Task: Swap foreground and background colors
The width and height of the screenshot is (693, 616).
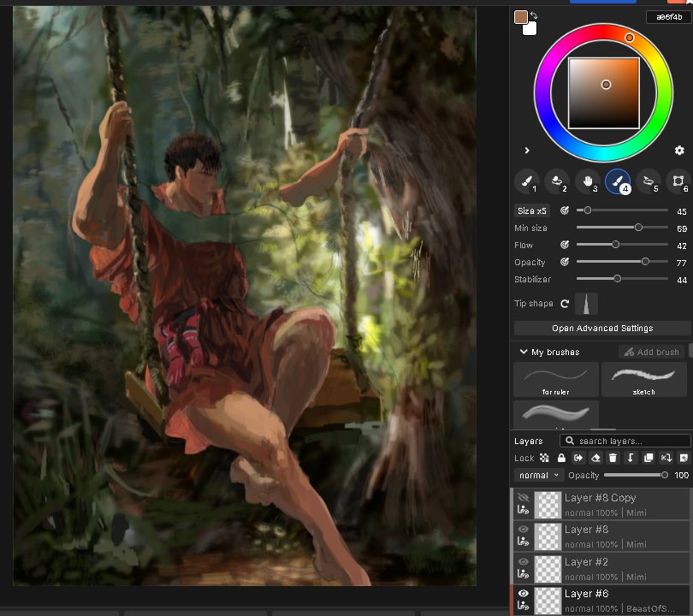Action: [534, 15]
